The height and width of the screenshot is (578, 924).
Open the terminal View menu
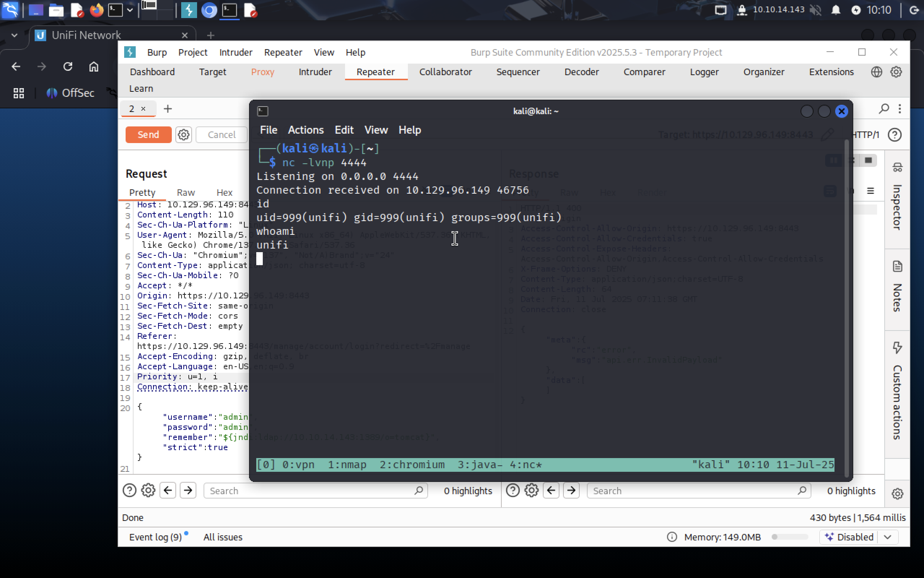pos(376,130)
